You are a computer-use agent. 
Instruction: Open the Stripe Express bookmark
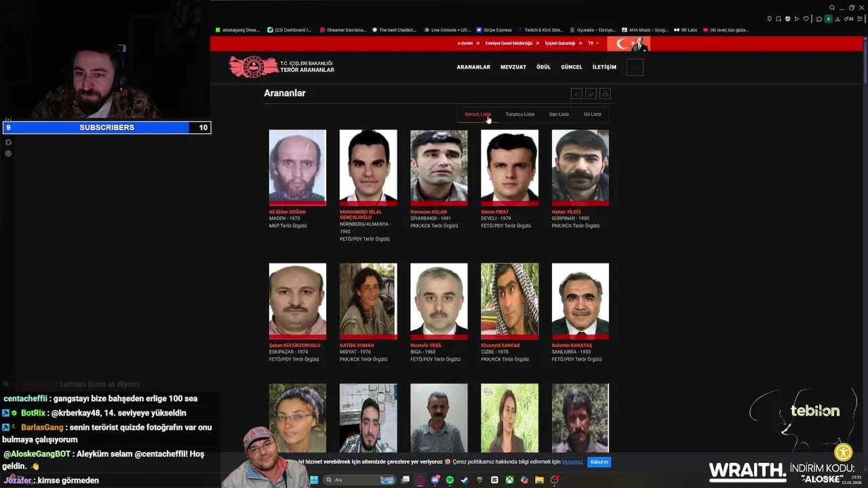[x=494, y=30]
